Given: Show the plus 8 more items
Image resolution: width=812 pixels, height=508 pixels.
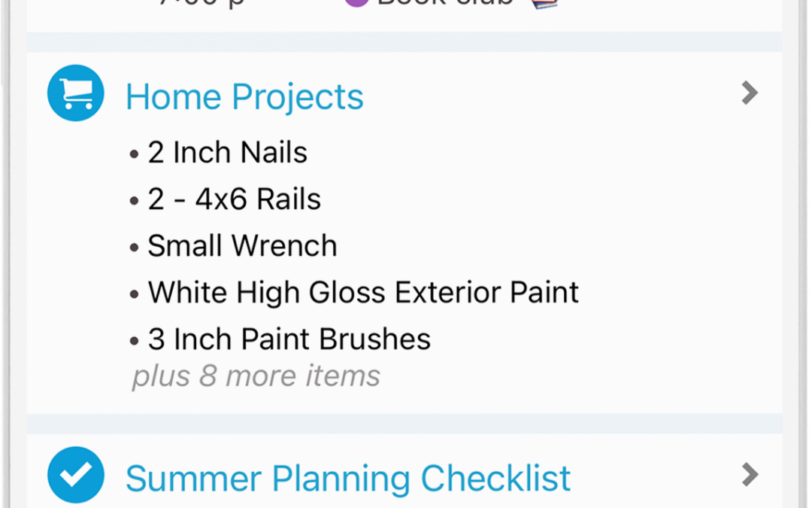Looking at the screenshot, I should 256,376.
